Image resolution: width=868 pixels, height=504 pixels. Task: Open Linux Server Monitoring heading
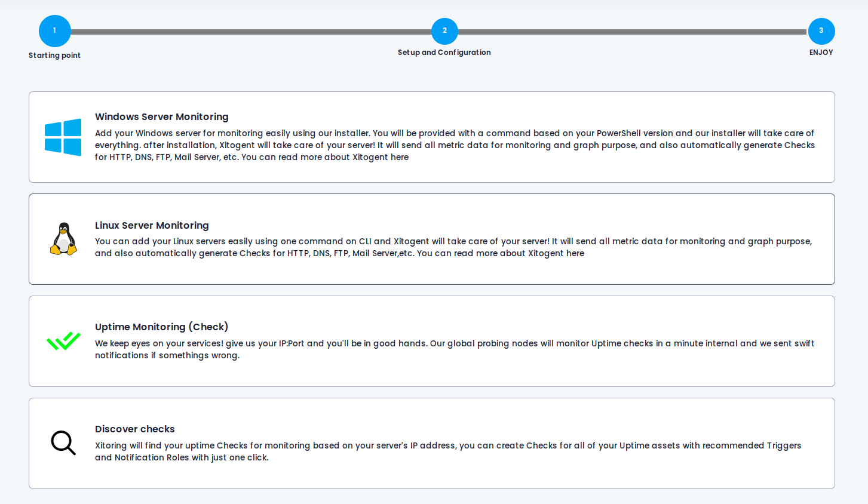pyautogui.click(x=152, y=225)
